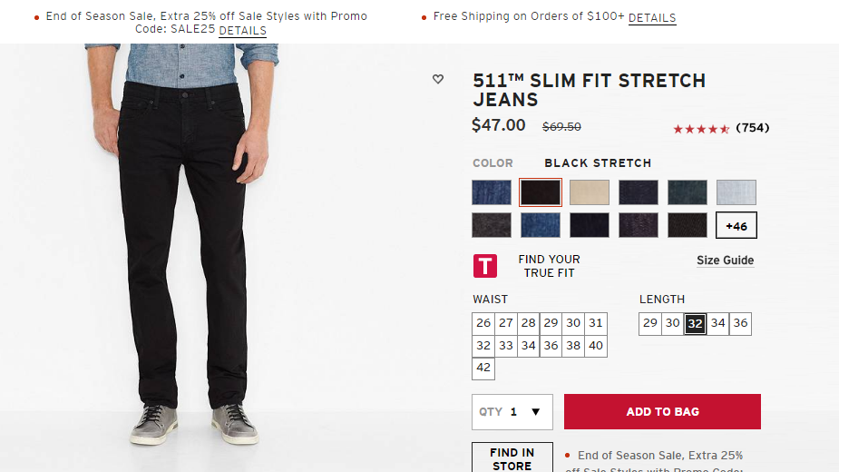Open the Size Guide link
This screenshot has height=472, width=868.
[x=725, y=261]
